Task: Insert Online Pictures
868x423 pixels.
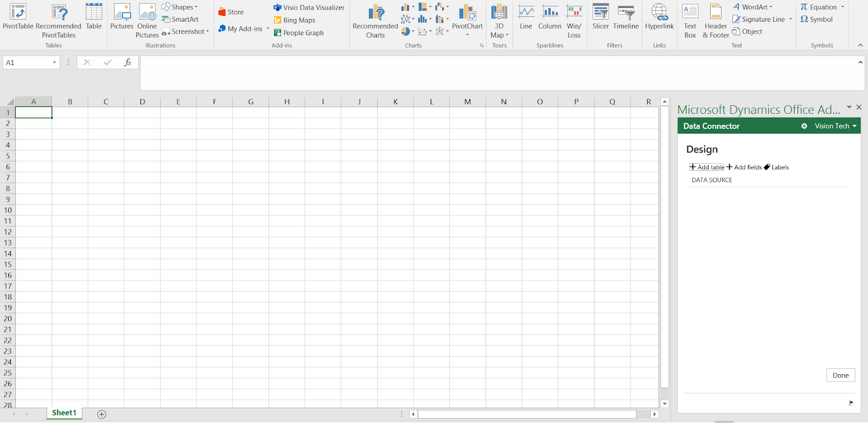Action: [147, 21]
